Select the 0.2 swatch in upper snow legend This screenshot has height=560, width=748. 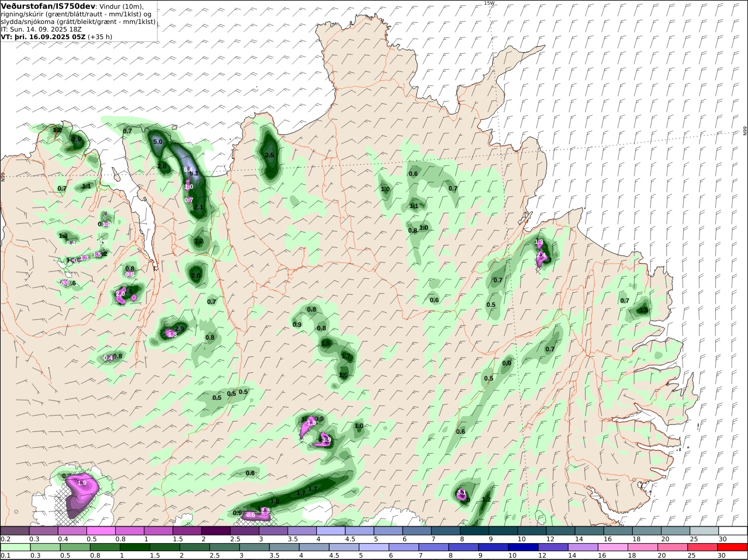(15, 531)
